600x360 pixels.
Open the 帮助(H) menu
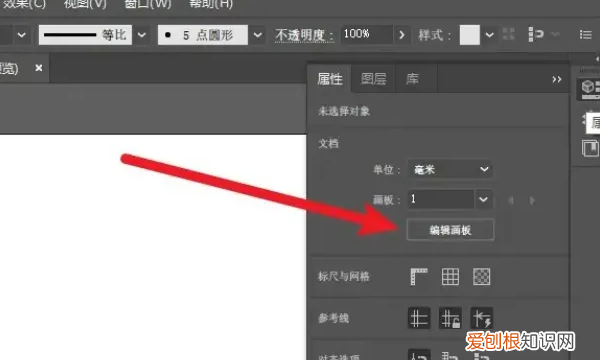[211, 4]
